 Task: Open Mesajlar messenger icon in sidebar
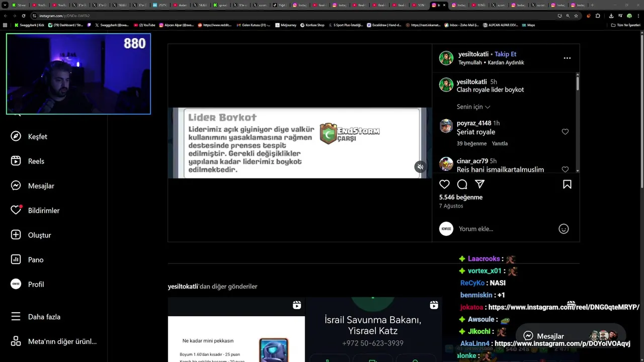click(x=16, y=186)
